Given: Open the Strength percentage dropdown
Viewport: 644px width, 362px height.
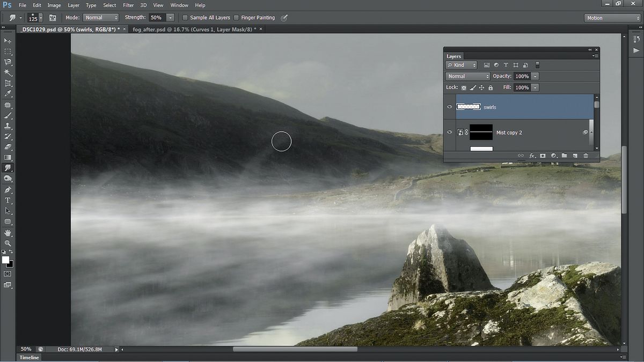Looking at the screenshot, I should (170, 18).
